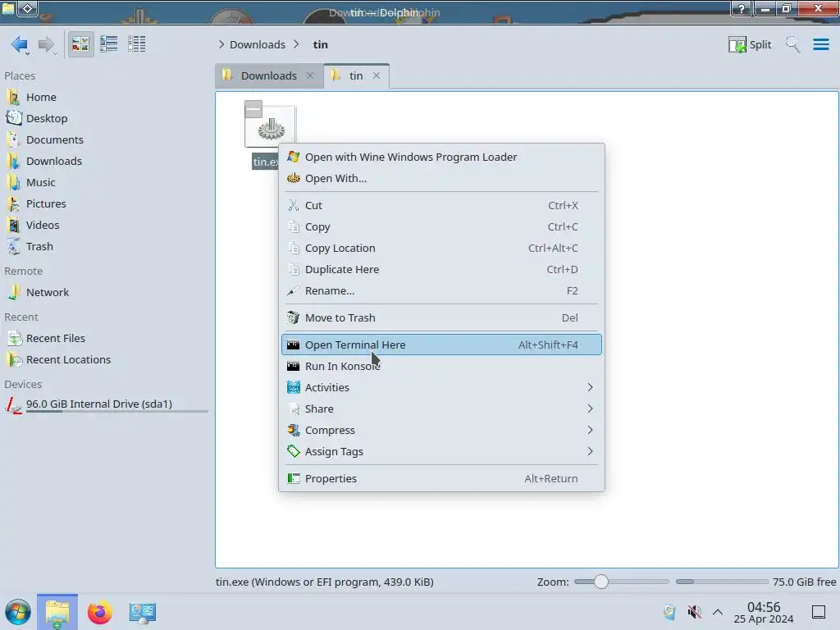
Task: Select Duplicate Here
Action: click(x=441, y=270)
